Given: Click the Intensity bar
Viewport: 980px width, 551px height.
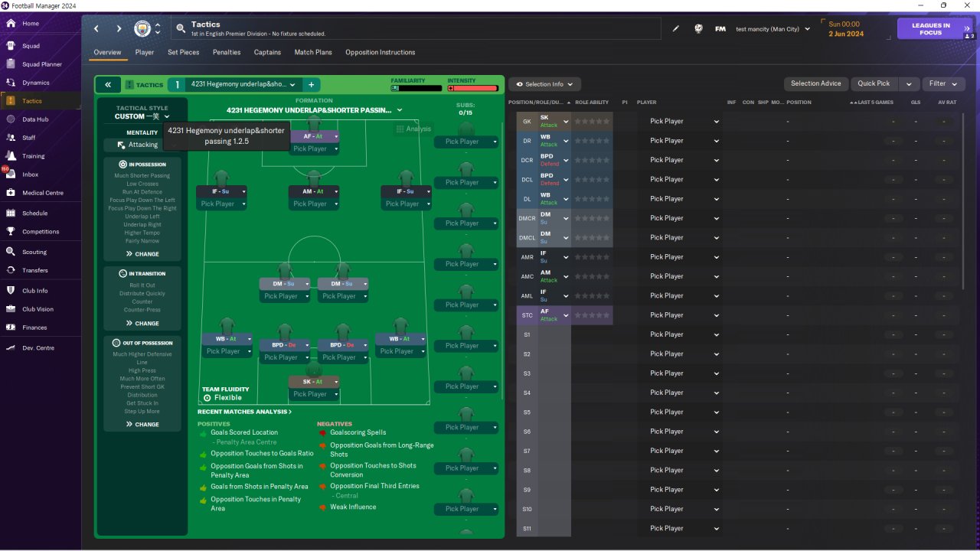Looking at the screenshot, I should 473,88.
